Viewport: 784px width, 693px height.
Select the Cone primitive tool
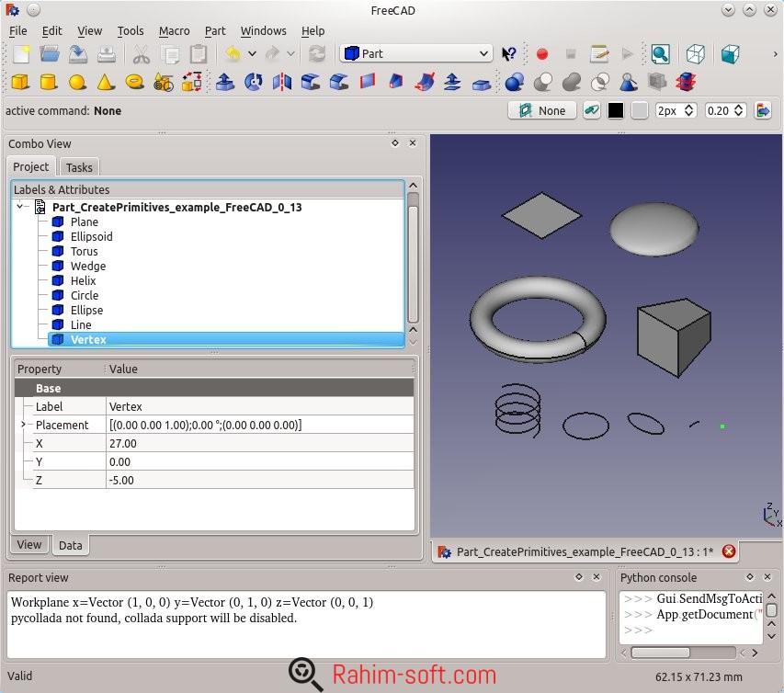click(x=106, y=83)
